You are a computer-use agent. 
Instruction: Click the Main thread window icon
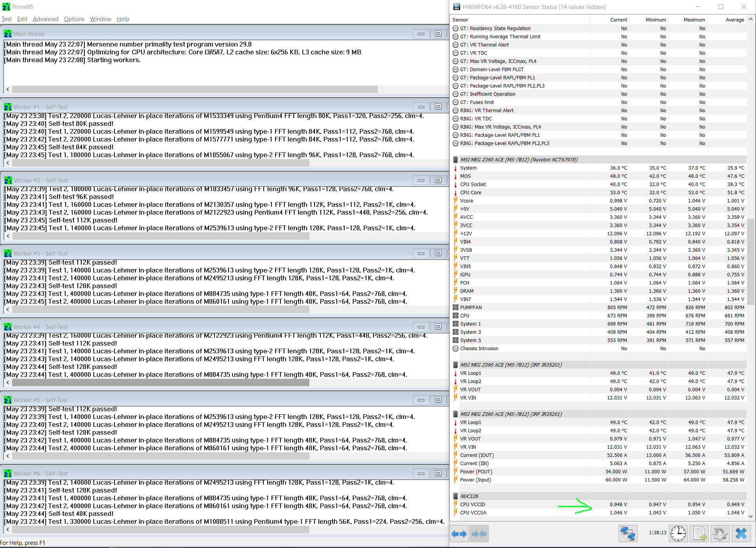[x=7, y=34]
